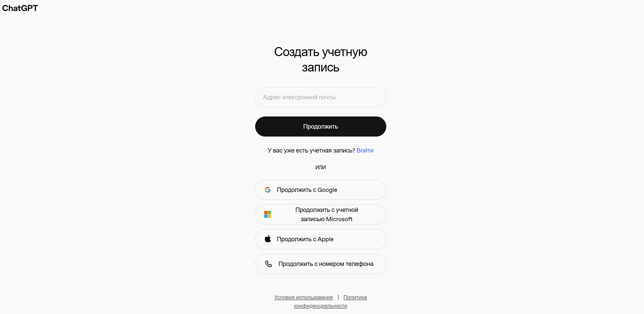
Task: Click the black "Продолжить" button
Action: 321,127
